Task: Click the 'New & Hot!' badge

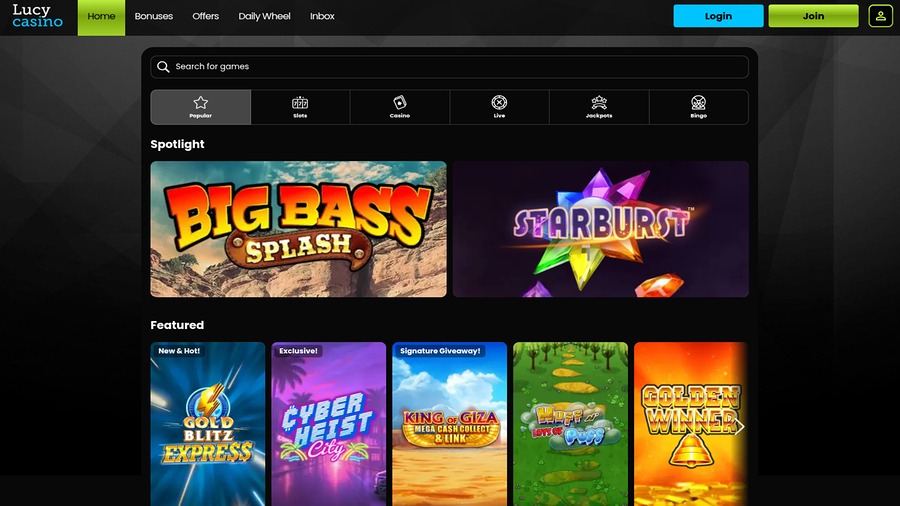Action: point(179,351)
